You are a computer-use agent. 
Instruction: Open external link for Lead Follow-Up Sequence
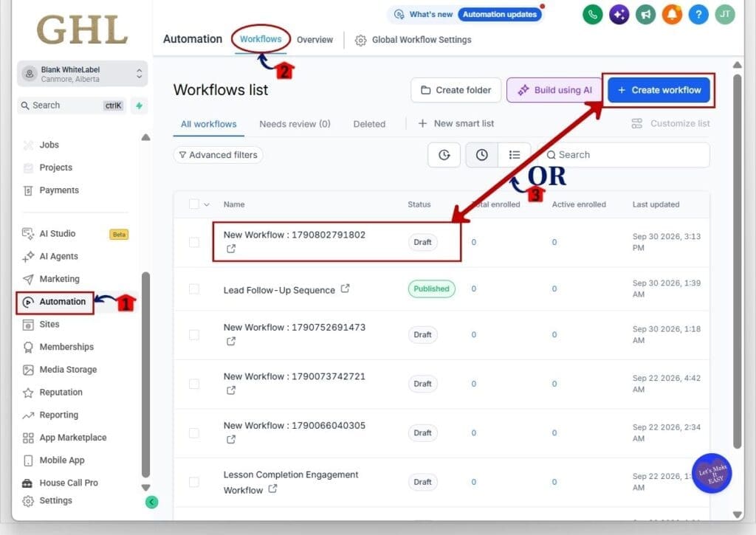point(346,289)
